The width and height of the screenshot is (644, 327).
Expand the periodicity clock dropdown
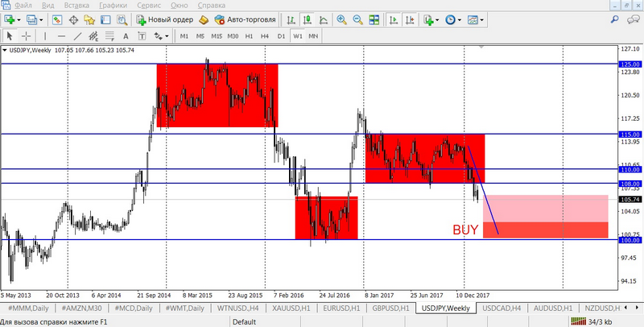[x=460, y=19]
